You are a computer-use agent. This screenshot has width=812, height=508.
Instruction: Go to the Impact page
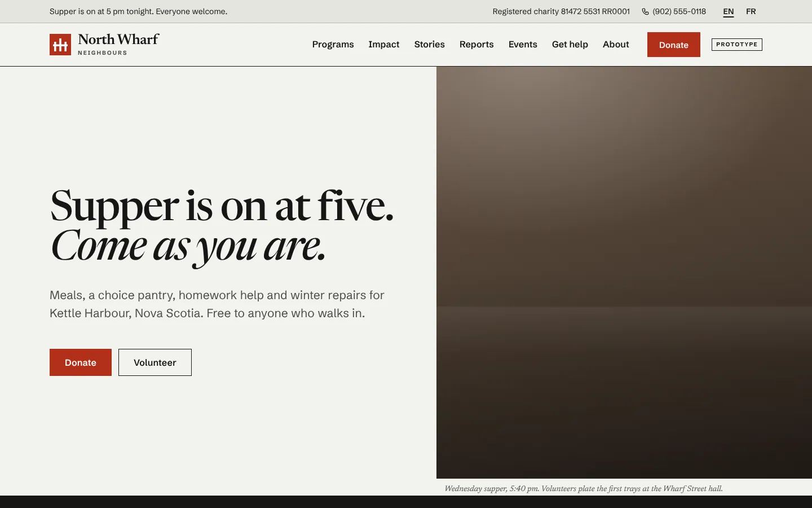pos(384,45)
